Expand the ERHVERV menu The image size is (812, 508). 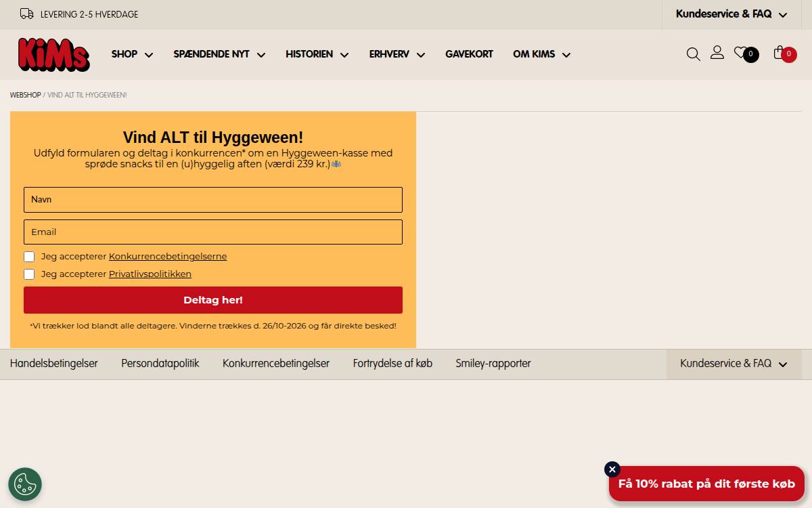(x=397, y=54)
